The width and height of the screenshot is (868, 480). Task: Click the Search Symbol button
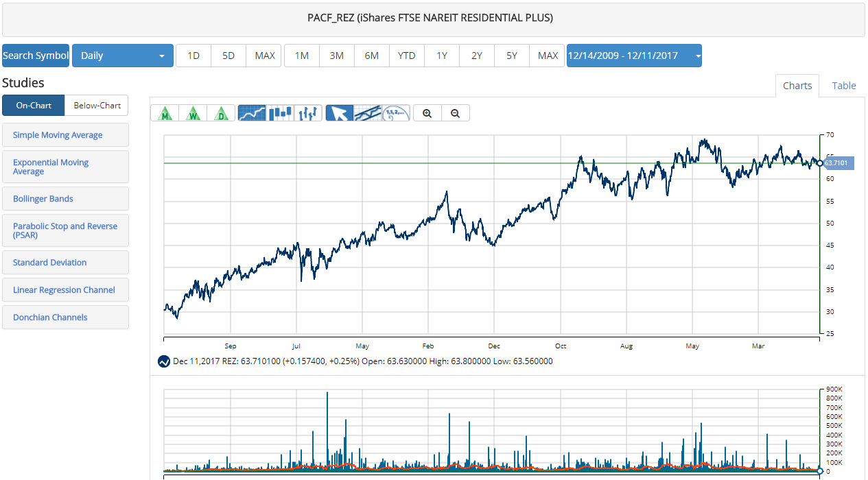tap(36, 56)
